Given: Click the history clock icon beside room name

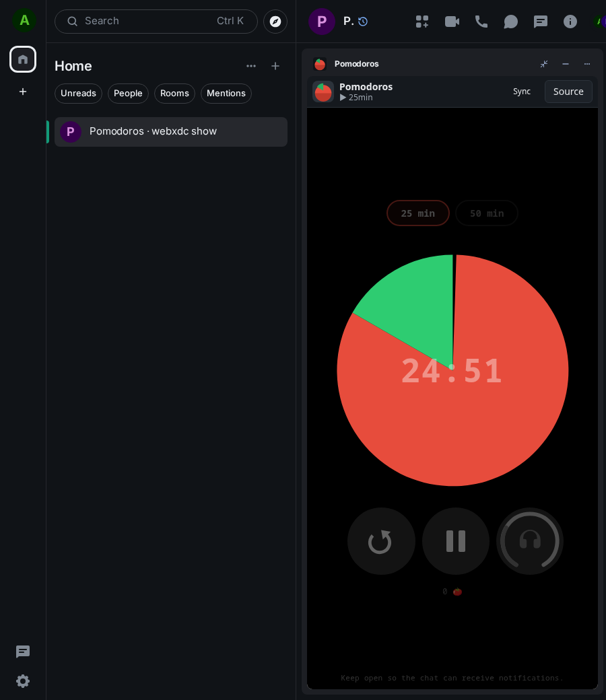Looking at the screenshot, I should [363, 22].
